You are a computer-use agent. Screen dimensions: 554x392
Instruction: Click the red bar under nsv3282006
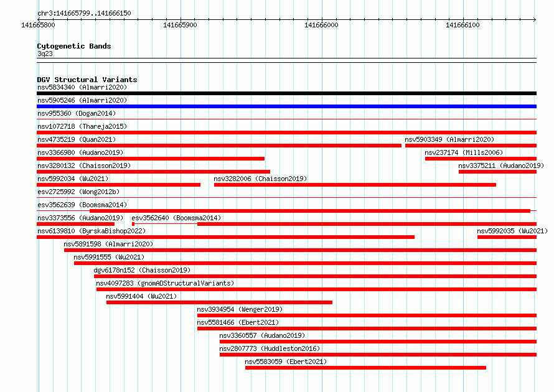click(x=355, y=185)
